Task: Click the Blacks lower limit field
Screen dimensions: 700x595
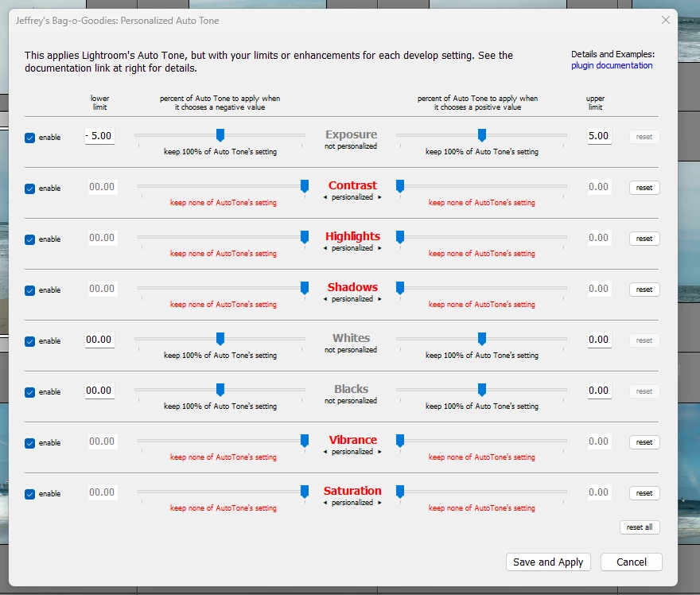Action: click(x=99, y=390)
